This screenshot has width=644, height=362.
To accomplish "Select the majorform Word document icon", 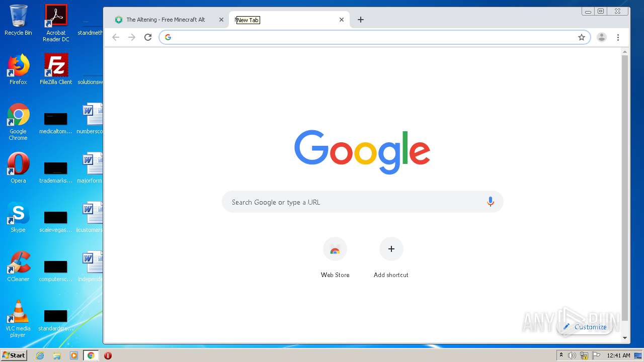I will [93, 163].
